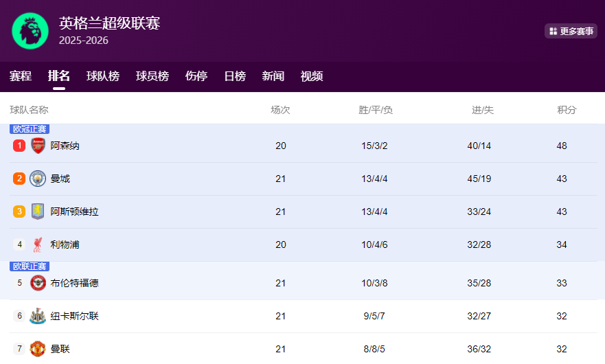Switch to the 球队榜 tab
Image resolution: width=605 pixels, height=364 pixels.
point(103,76)
